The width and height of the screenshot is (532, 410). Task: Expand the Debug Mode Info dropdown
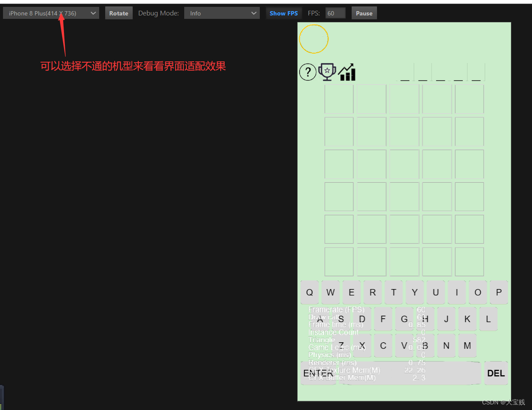[x=222, y=13]
